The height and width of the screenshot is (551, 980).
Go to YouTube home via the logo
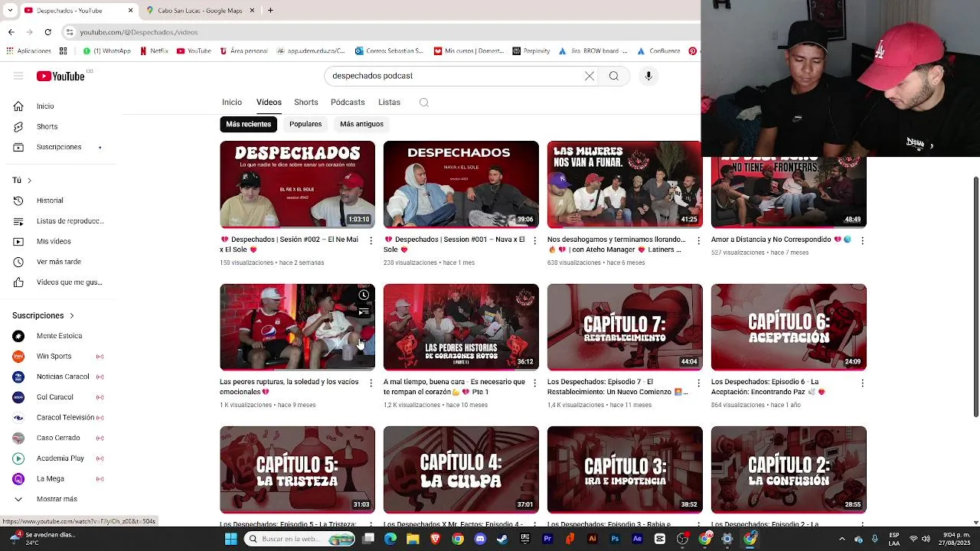[x=60, y=76]
